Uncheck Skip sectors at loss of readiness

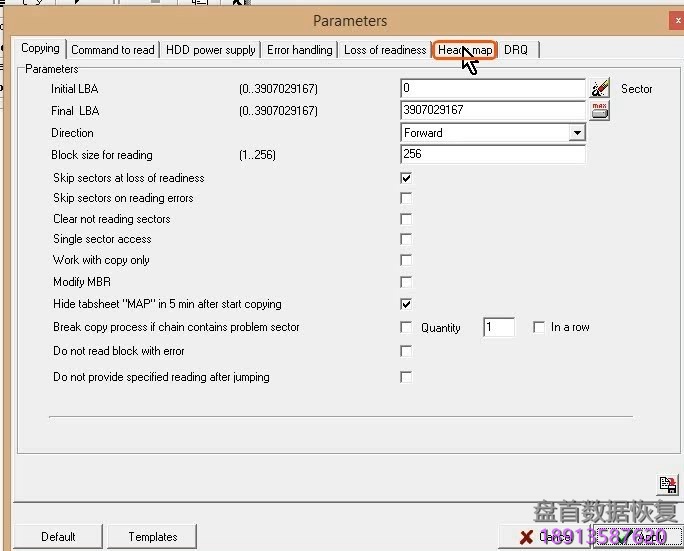[x=406, y=178]
